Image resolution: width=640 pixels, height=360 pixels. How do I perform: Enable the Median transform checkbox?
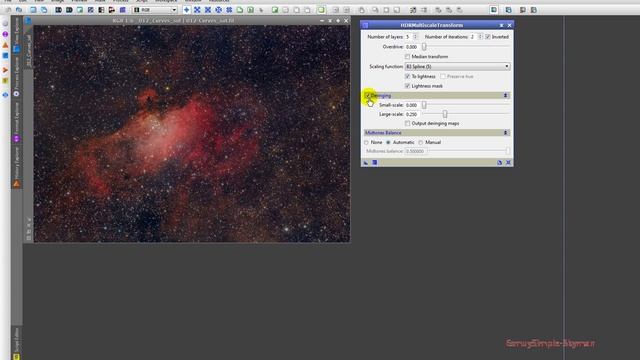407,56
